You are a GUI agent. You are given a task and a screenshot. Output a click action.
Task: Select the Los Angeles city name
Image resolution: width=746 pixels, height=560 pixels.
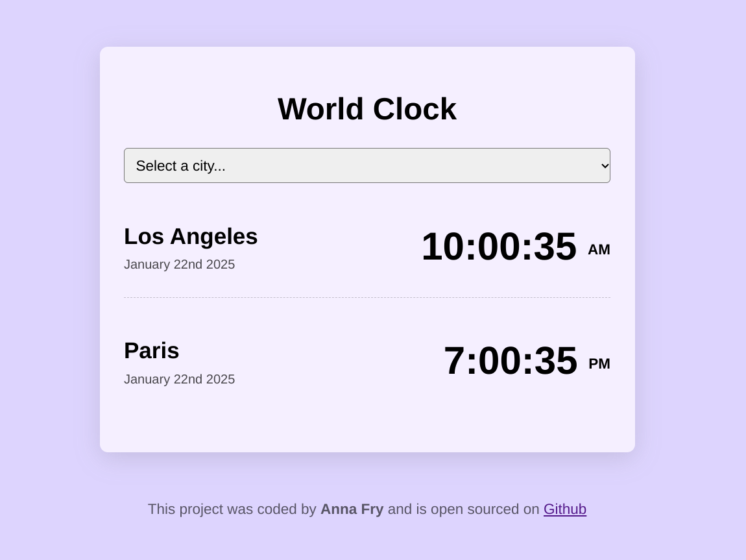pos(191,236)
